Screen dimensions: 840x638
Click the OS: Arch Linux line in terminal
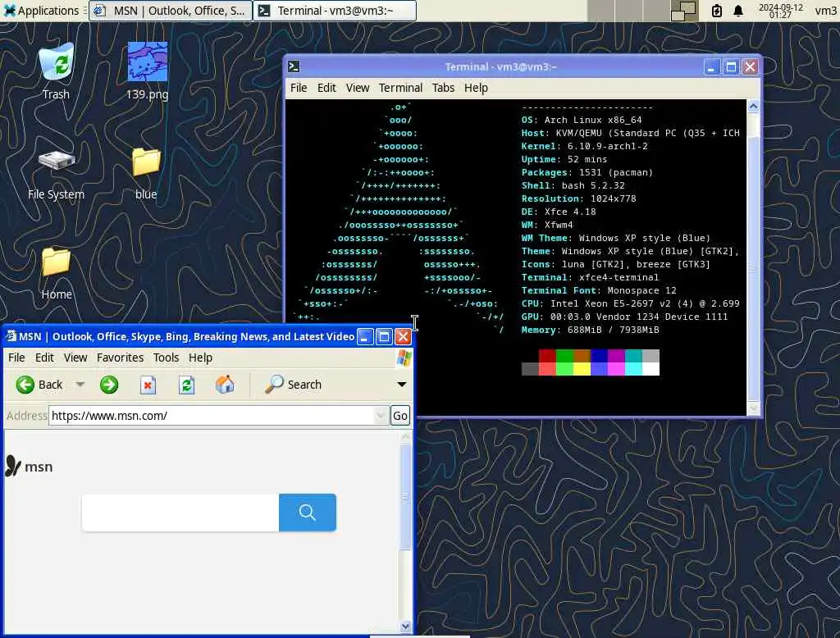[x=582, y=120]
